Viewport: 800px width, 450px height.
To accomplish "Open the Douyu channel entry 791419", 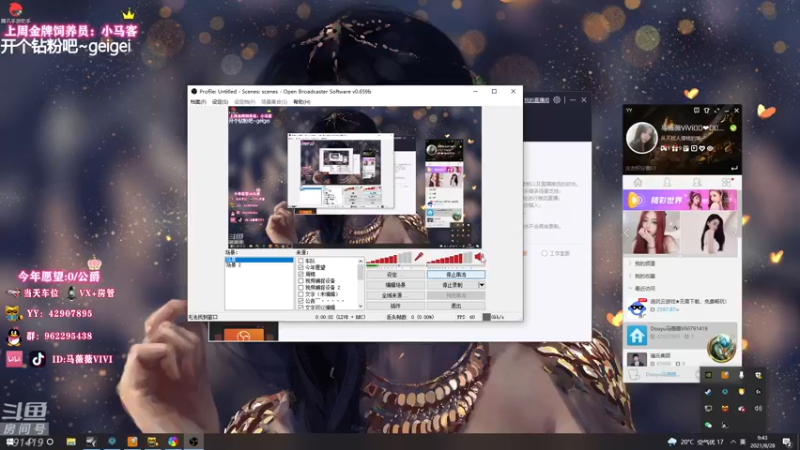I will pos(682,335).
